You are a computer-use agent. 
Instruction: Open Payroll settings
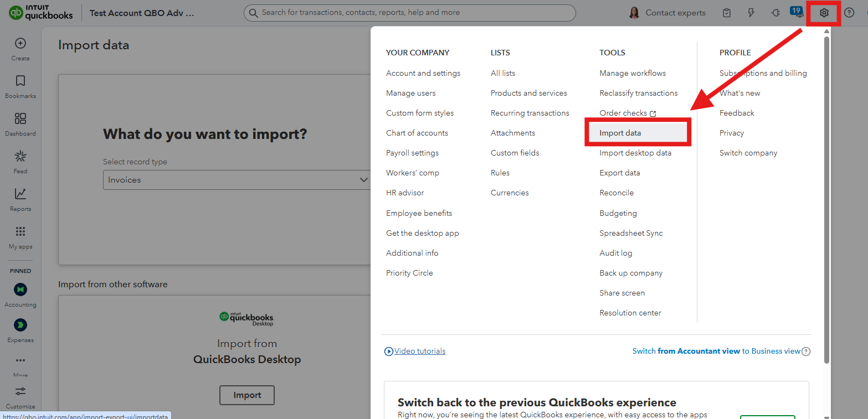(412, 153)
